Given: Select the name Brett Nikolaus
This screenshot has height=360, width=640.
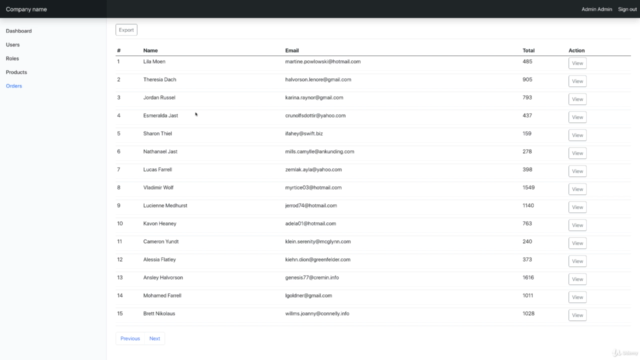Looking at the screenshot, I should (x=159, y=313).
